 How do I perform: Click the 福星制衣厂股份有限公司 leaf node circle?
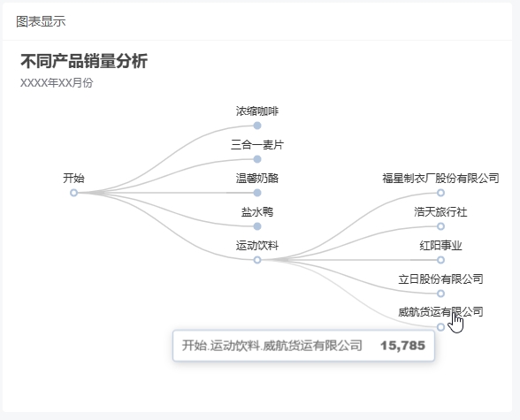(440, 193)
